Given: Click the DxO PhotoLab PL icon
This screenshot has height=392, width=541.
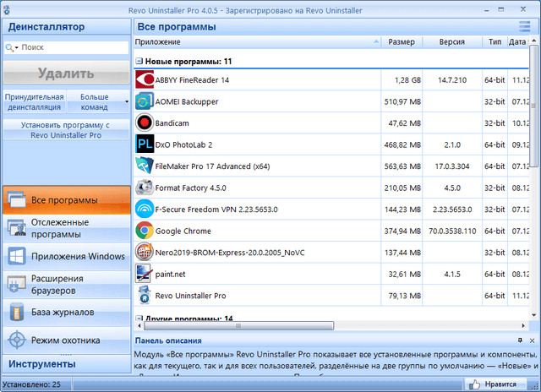Looking at the screenshot, I should [x=145, y=144].
